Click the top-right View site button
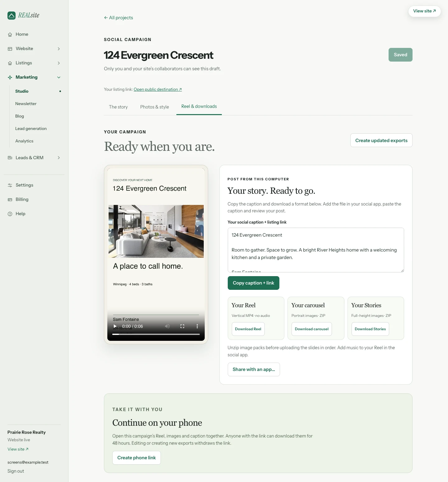Viewport: 448px width, 482px height. [x=424, y=11]
